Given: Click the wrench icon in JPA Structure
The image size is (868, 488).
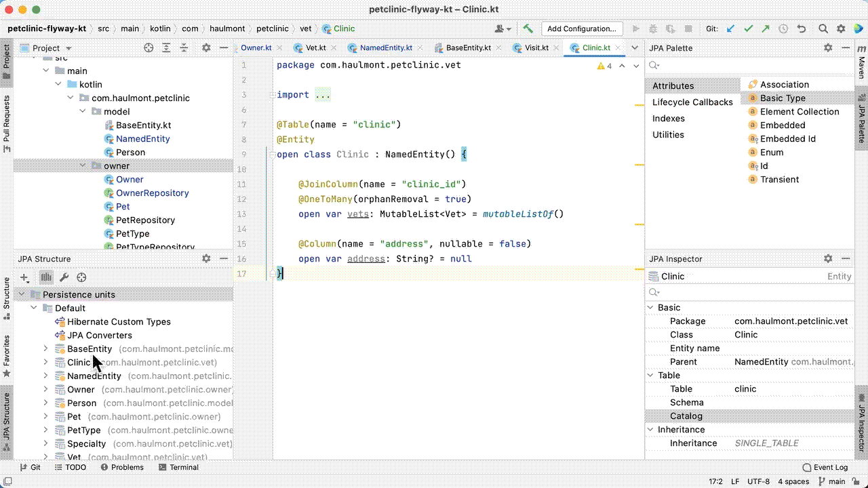Looking at the screenshot, I should point(64,277).
